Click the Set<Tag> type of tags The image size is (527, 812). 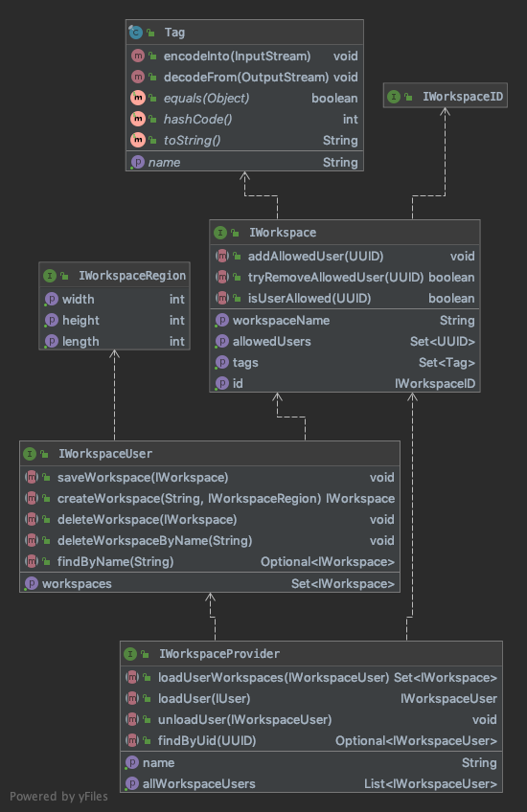tap(447, 363)
